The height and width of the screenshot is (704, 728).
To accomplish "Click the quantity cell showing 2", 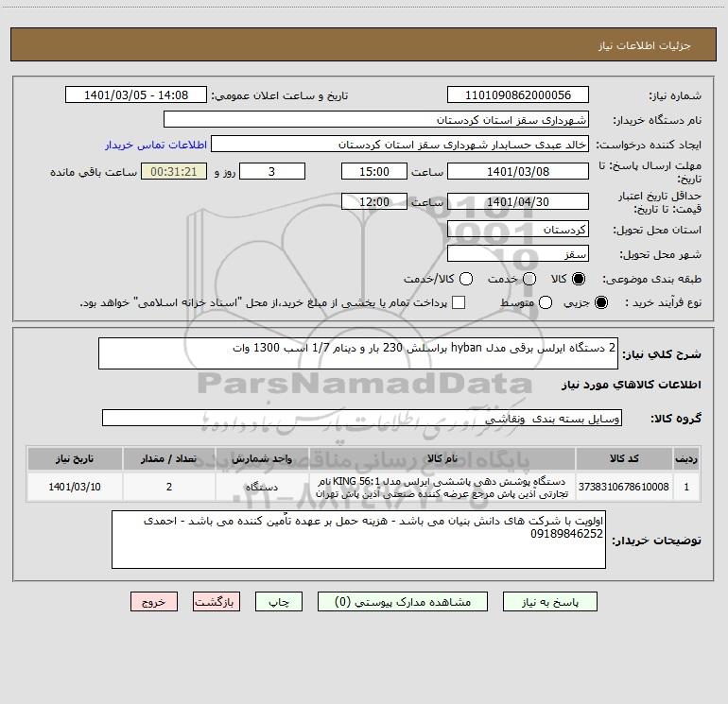I will pyautogui.click(x=169, y=487).
